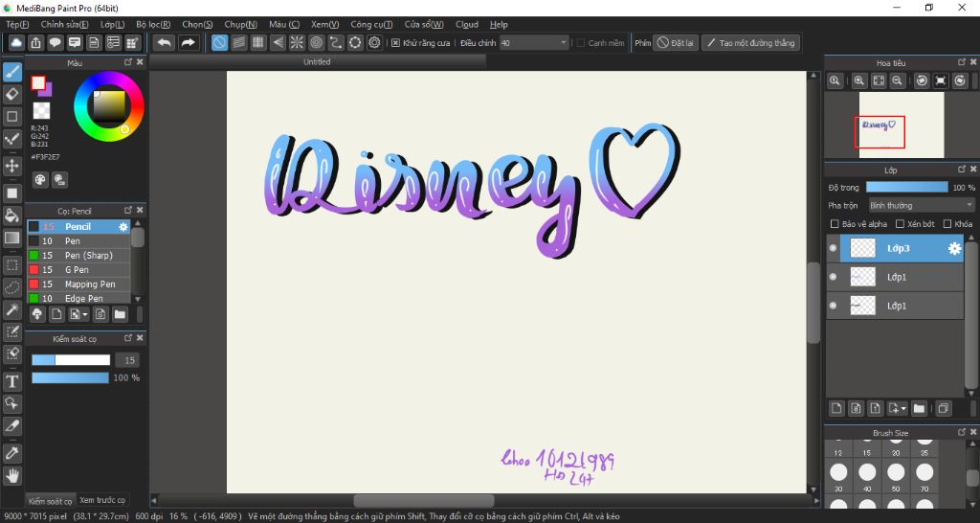Toggle the Bảo vệ alpha checkbox

coord(835,224)
